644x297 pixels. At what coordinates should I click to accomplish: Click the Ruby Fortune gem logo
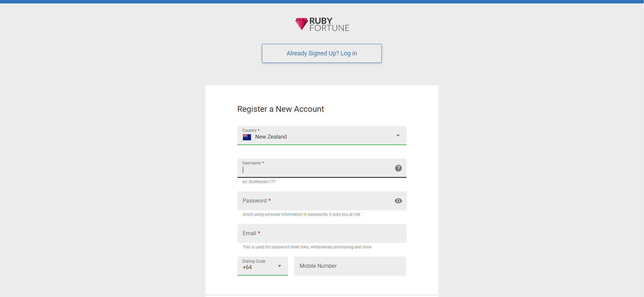coord(301,24)
